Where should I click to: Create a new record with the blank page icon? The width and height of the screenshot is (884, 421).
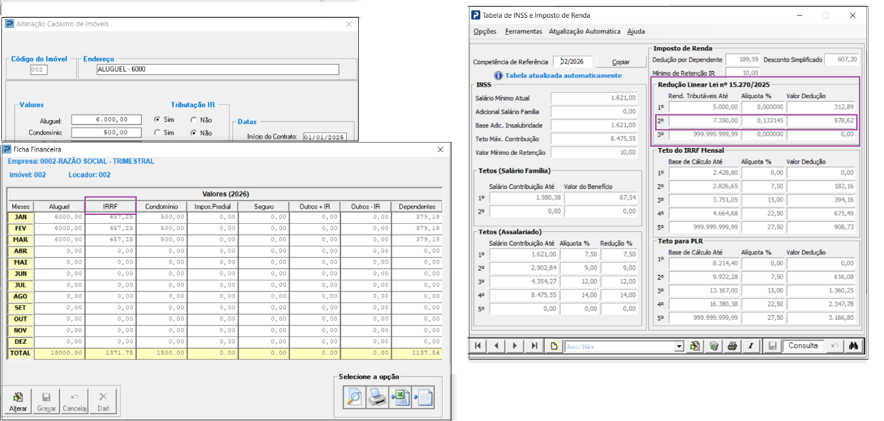pyautogui.click(x=554, y=346)
